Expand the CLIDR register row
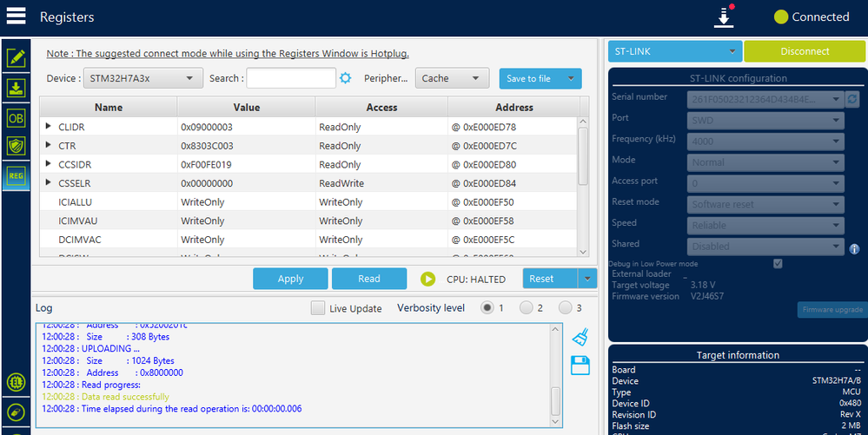The width and height of the screenshot is (868, 435). [x=49, y=127]
